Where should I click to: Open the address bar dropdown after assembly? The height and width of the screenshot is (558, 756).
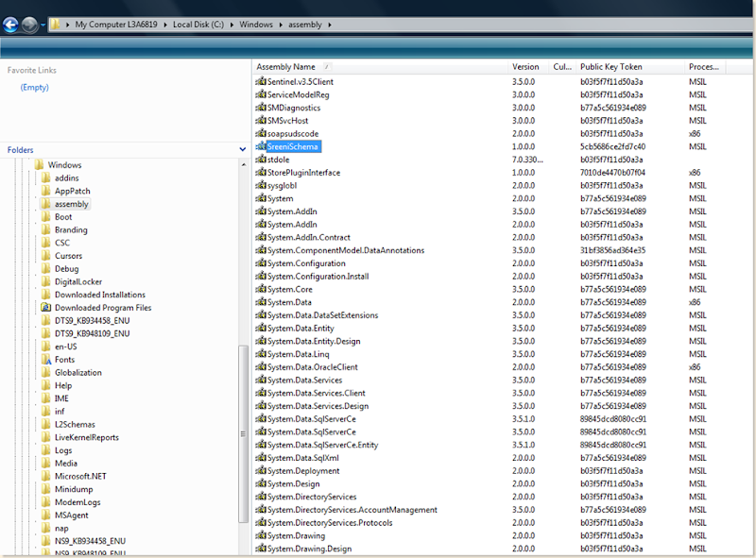[x=329, y=24]
